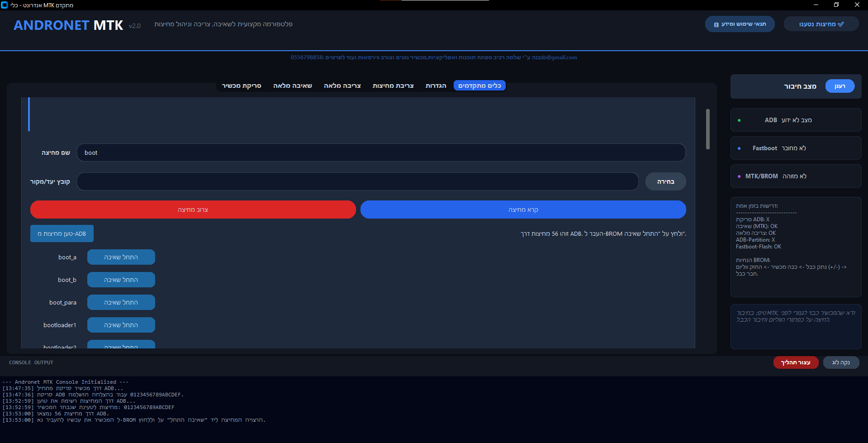This screenshot has height=443, width=868.
Task: Click the blue 'קרא מחיצה' read partition button
Action: (523, 210)
